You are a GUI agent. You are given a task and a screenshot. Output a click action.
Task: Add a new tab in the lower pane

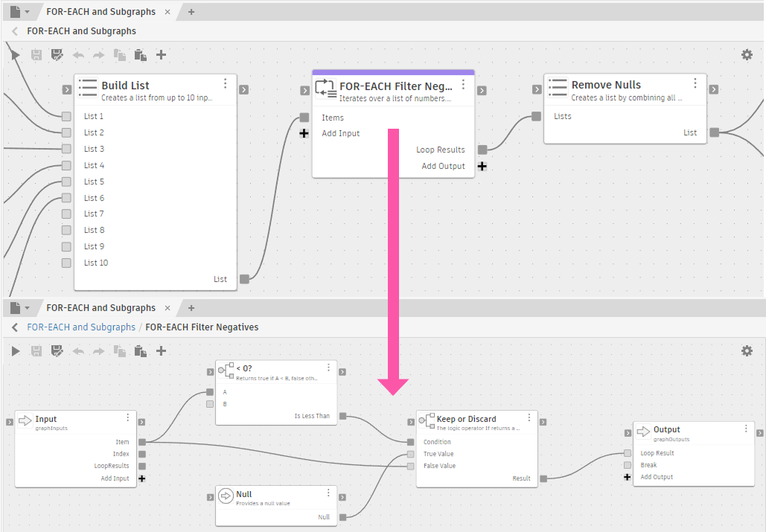191,308
